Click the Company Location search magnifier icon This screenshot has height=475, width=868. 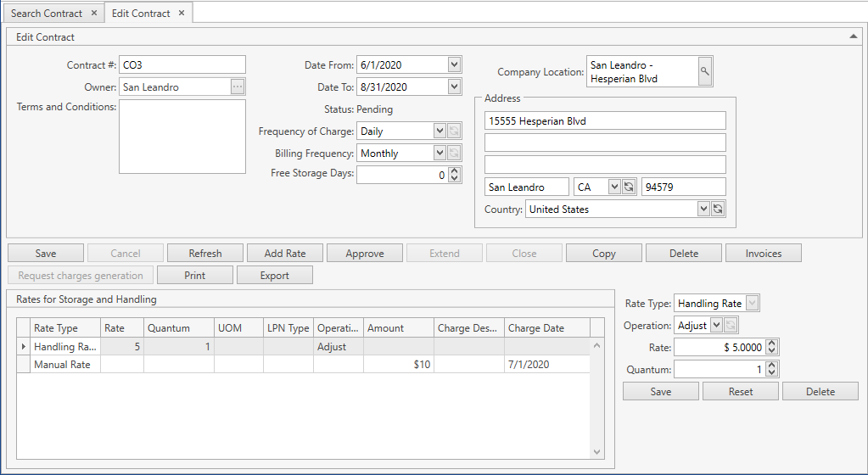point(704,72)
